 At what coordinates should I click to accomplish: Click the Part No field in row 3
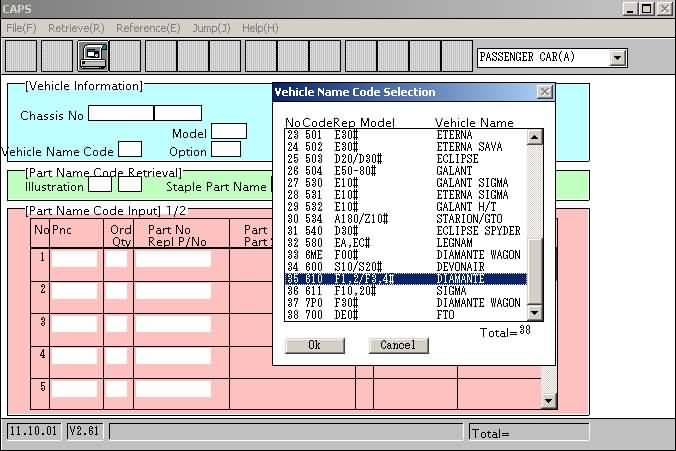[174, 324]
